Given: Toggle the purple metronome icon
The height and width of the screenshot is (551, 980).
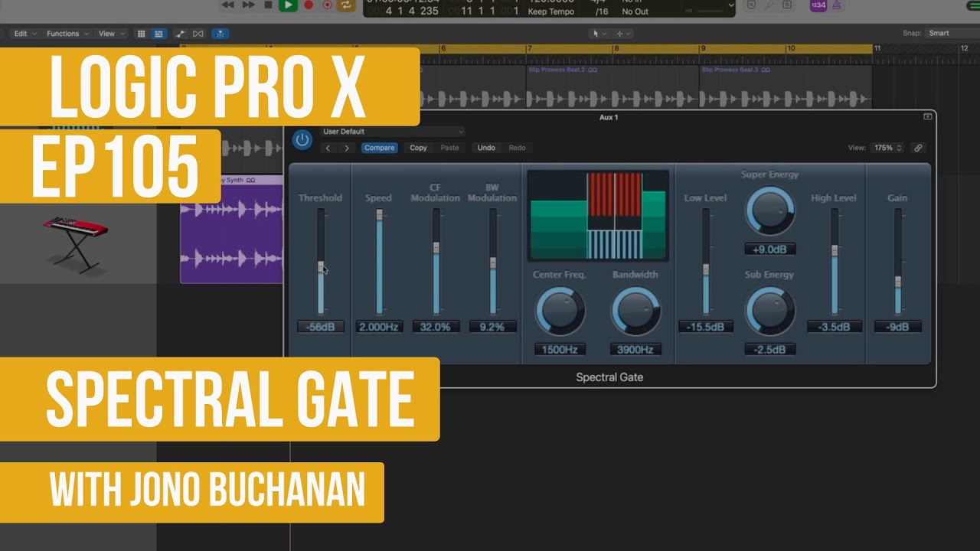Looking at the screenshot, I should tap(837, 5).
